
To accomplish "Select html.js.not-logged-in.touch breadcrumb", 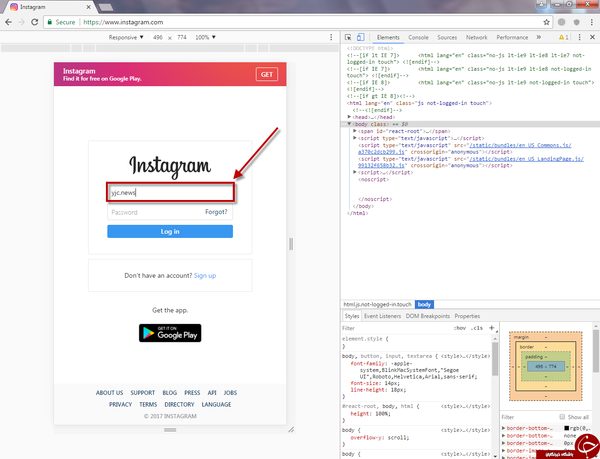I will (377, 304).
